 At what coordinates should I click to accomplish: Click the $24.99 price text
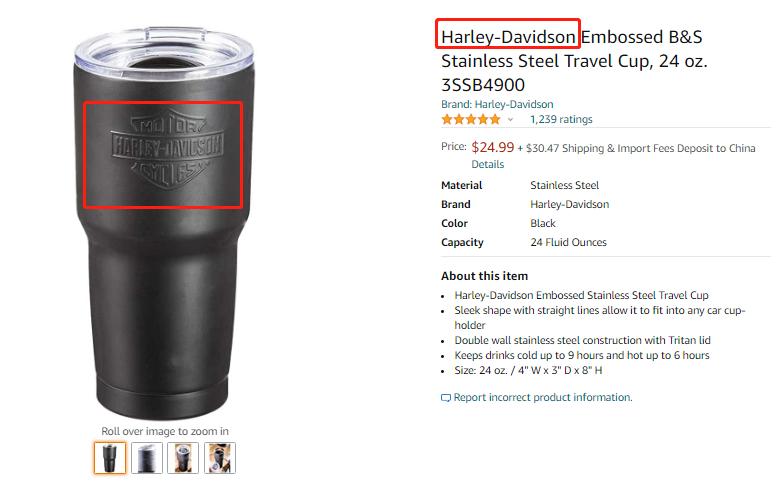[x=492, y=147]
